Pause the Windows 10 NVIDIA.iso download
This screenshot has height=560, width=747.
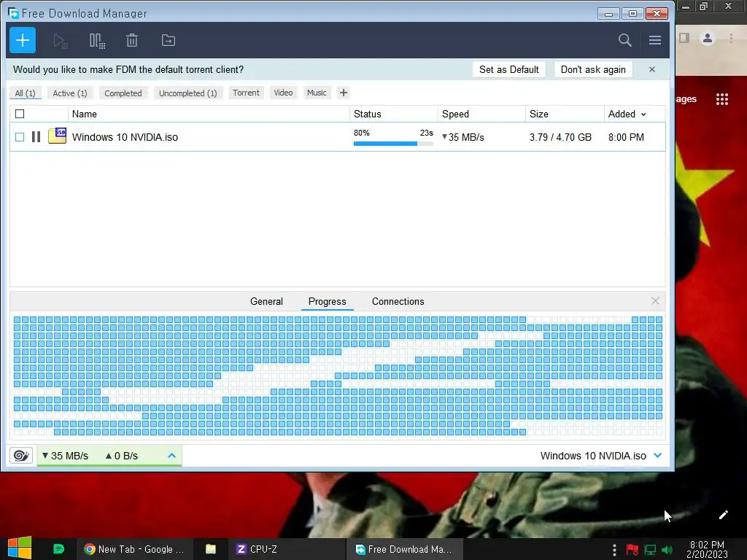[36, 137]
